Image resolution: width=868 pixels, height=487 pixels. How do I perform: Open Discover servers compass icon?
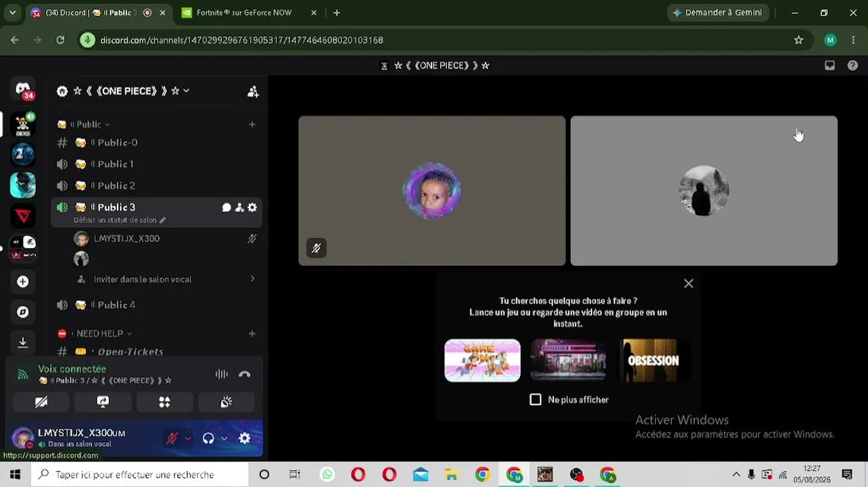pos(23,312)
